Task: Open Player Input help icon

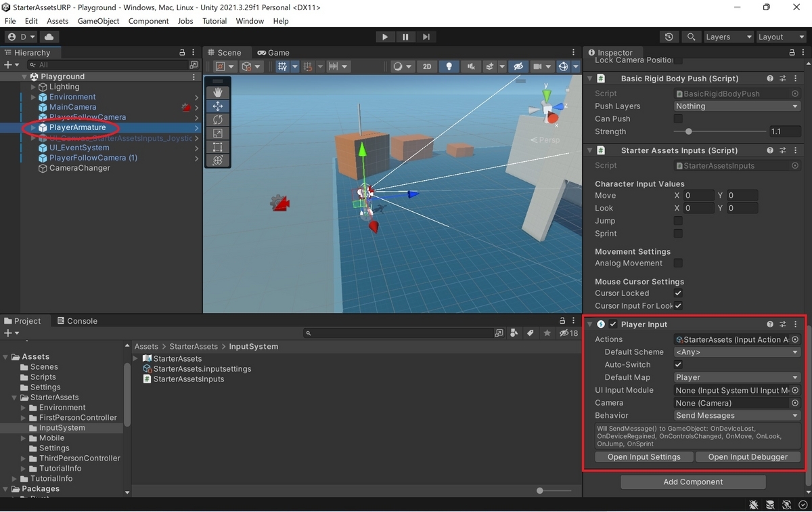Action: pyautogui.click(x=770, y=324)
